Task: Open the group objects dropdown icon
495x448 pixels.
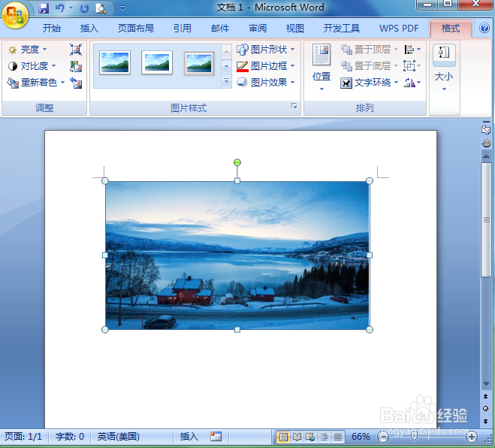Action: (412, 66)
